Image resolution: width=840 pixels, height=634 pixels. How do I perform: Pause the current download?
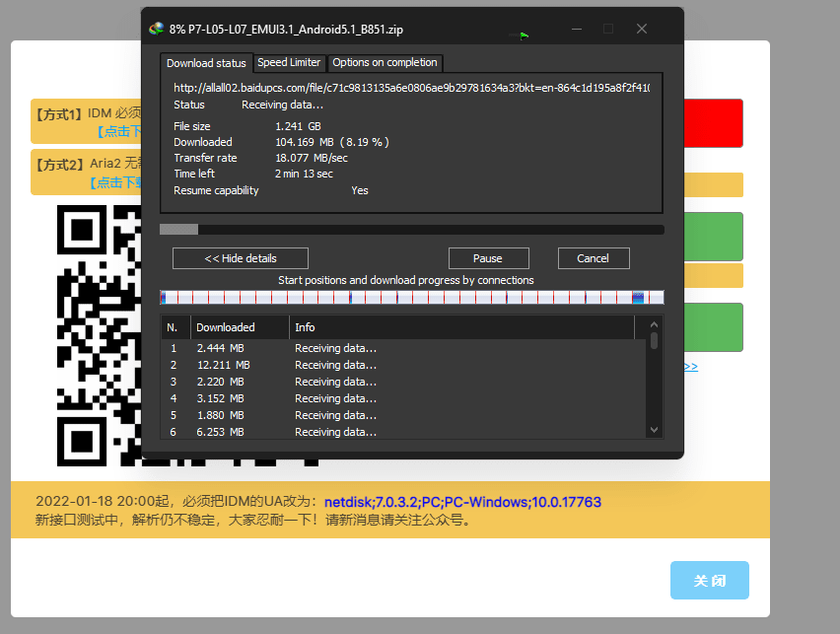[488, 257]
